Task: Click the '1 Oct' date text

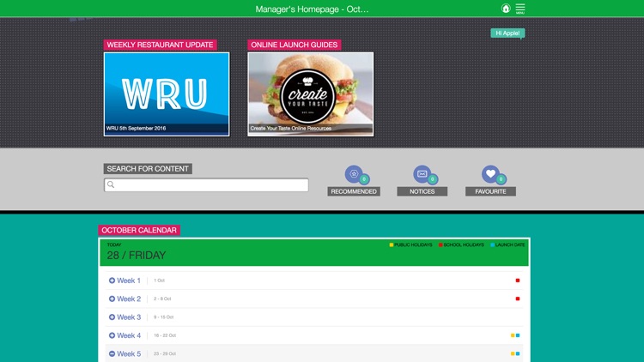Action: pos(159,281)
